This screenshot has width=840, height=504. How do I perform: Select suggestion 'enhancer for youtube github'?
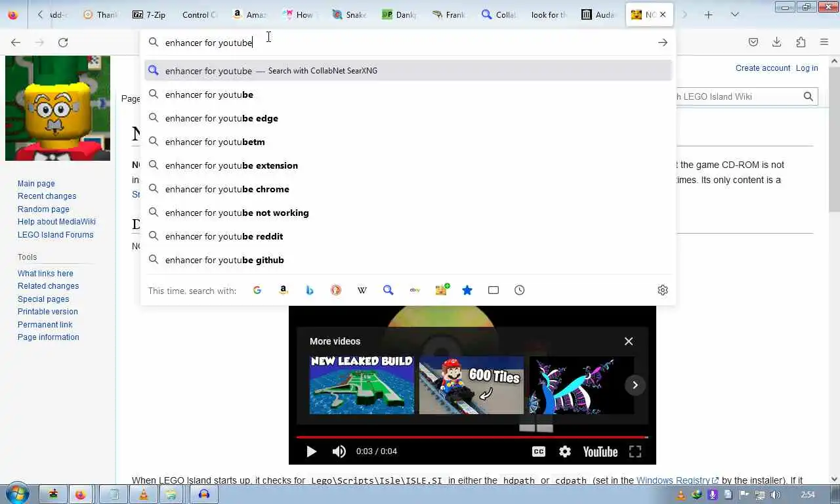(x=408, y=260)
